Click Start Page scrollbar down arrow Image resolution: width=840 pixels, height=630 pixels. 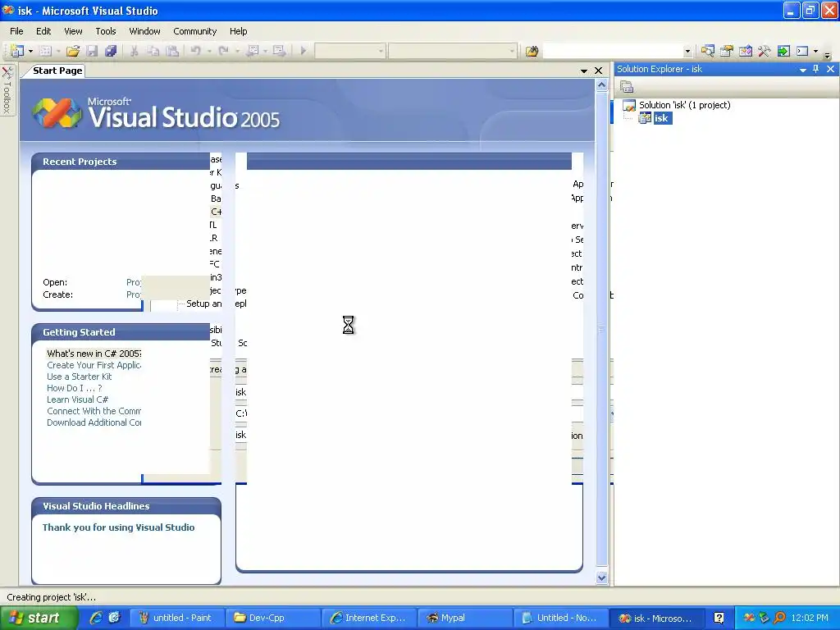601,577
